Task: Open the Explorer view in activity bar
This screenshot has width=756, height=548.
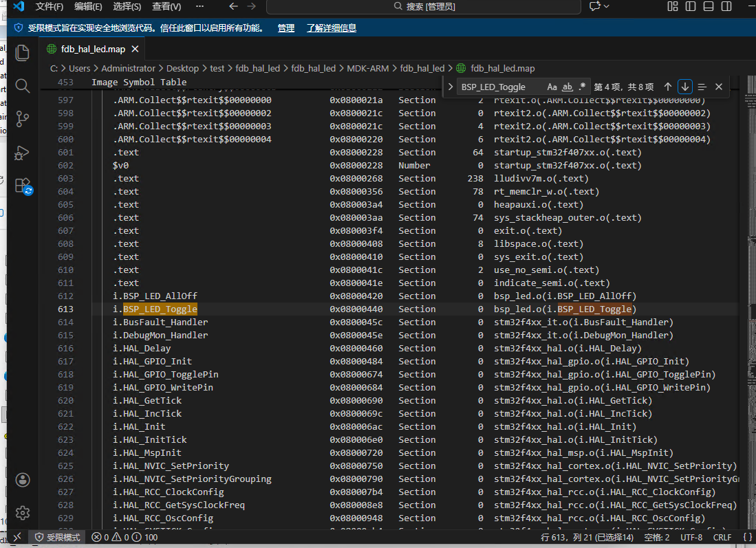Action: [x=22, y=52]
